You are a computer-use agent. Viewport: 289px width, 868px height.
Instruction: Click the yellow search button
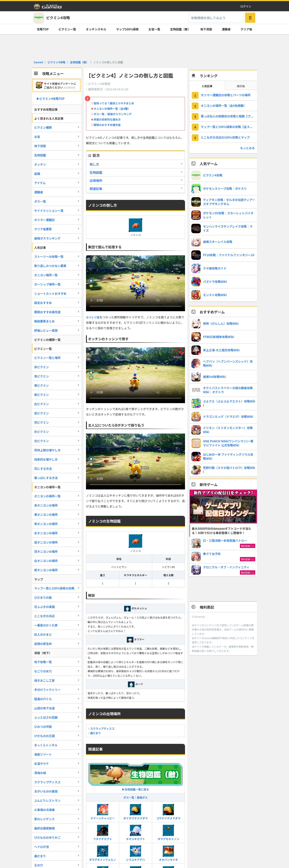(250, 18)
